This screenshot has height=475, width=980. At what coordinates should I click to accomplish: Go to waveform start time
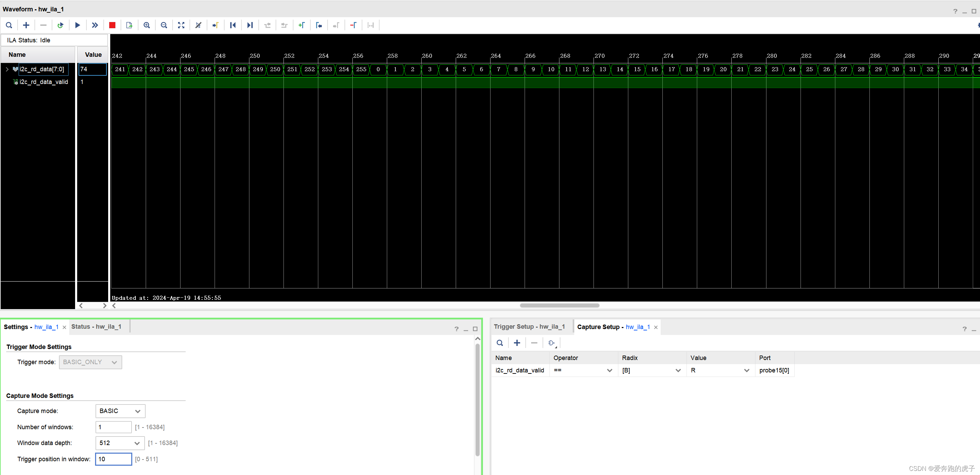(x=233, y=25)
